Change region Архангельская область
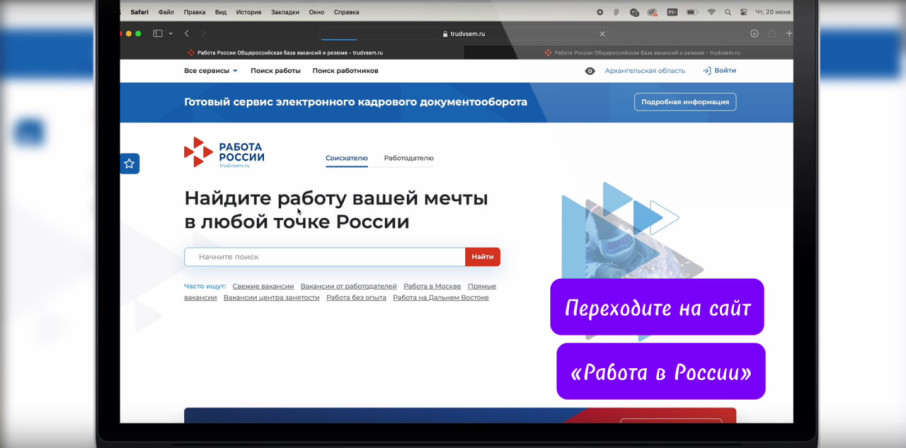906x448 pixels. (645, 71)
